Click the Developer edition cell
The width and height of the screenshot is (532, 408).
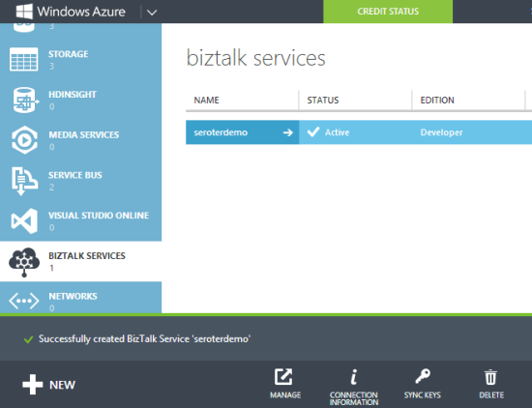click(x=441, y=132)
